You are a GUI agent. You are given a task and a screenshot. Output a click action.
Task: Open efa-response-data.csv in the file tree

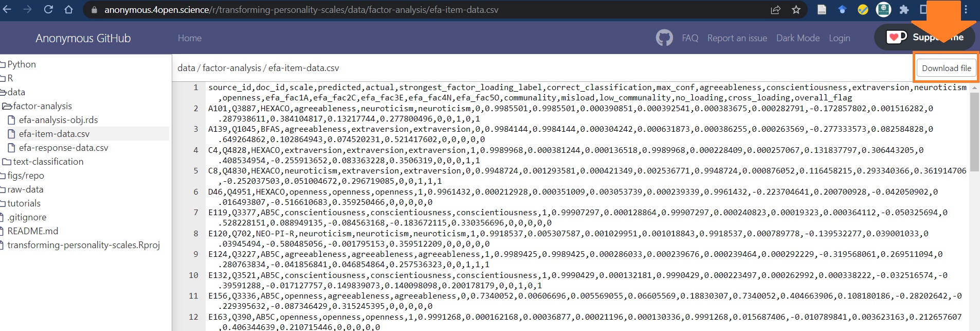63,148
